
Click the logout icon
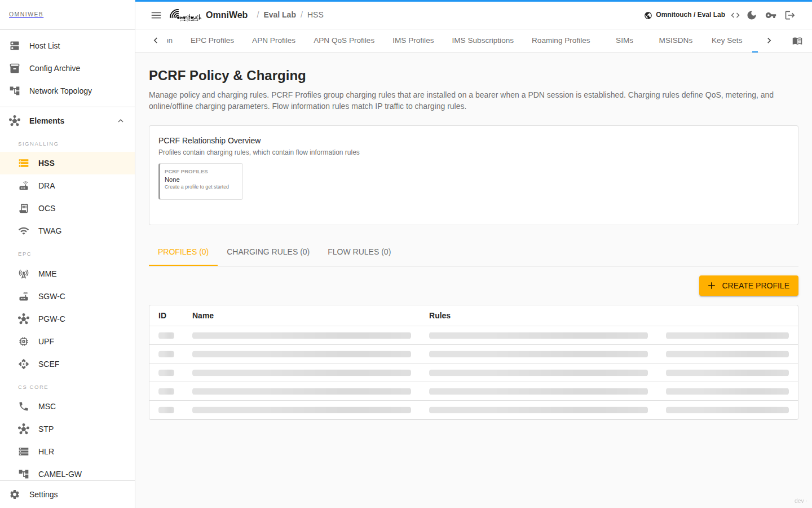tap(790, 15)
